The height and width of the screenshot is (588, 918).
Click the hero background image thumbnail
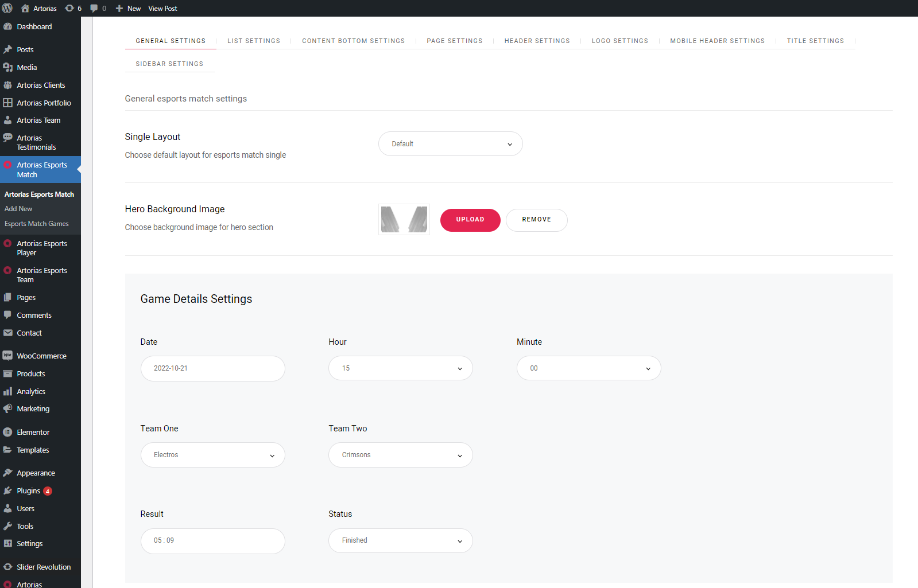404,220
